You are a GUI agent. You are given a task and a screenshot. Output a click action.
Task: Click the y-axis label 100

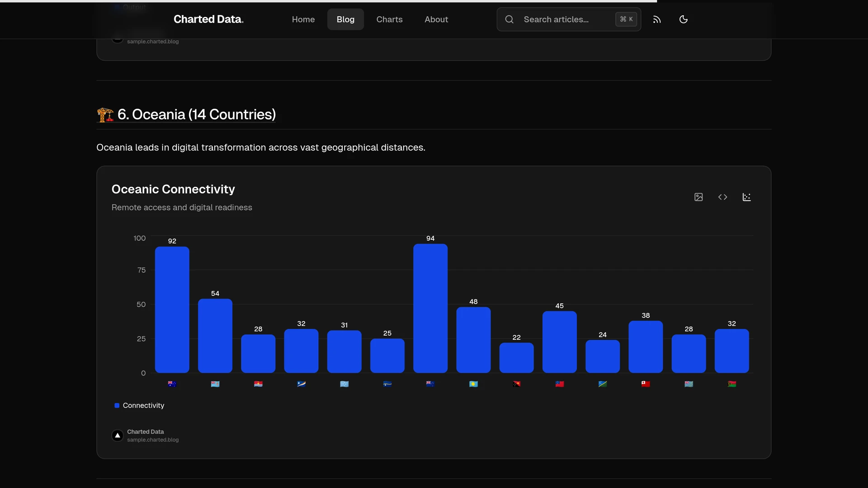pos(140,238)
